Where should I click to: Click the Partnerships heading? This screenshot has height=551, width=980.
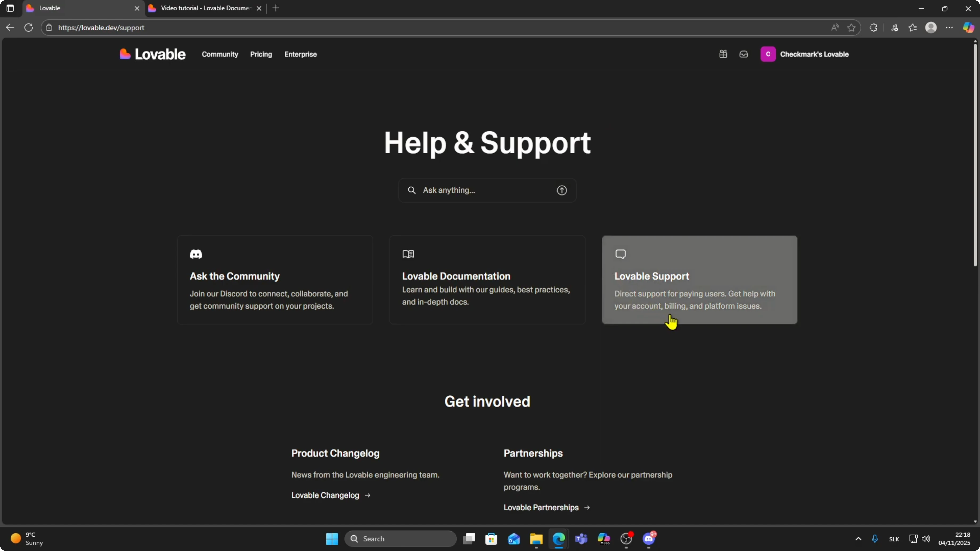coord(533,453)
